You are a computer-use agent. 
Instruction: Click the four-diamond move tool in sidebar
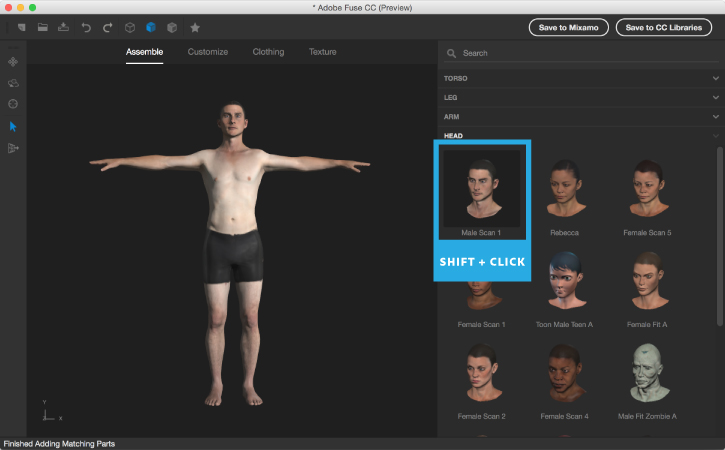(x=13, y=61)
